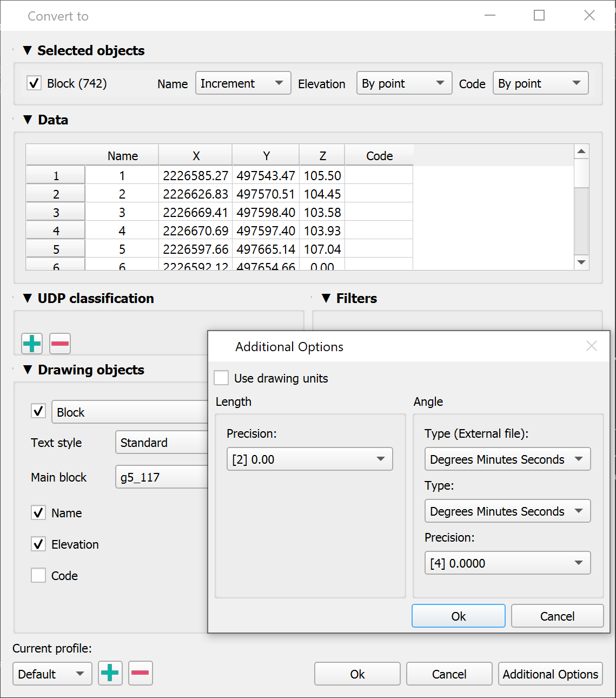Toggle the Elevation checkbox in Drawing objects
The width and height of the screenshot is (616, 698).
38,544
